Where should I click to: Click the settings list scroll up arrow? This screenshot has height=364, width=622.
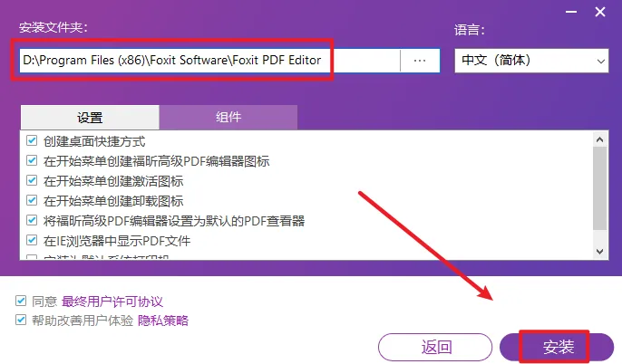coord(600,139)
